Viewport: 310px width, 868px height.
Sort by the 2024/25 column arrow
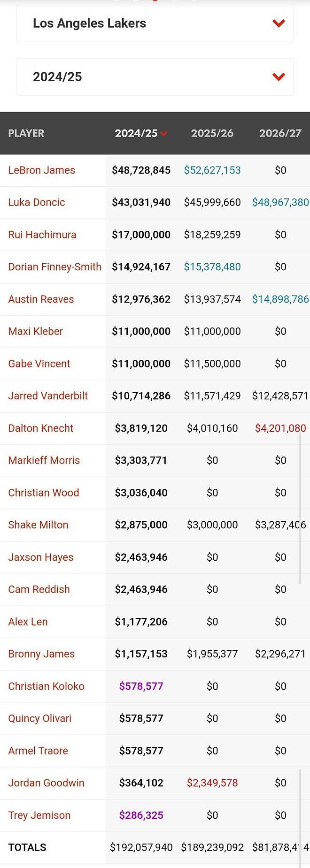163,134
